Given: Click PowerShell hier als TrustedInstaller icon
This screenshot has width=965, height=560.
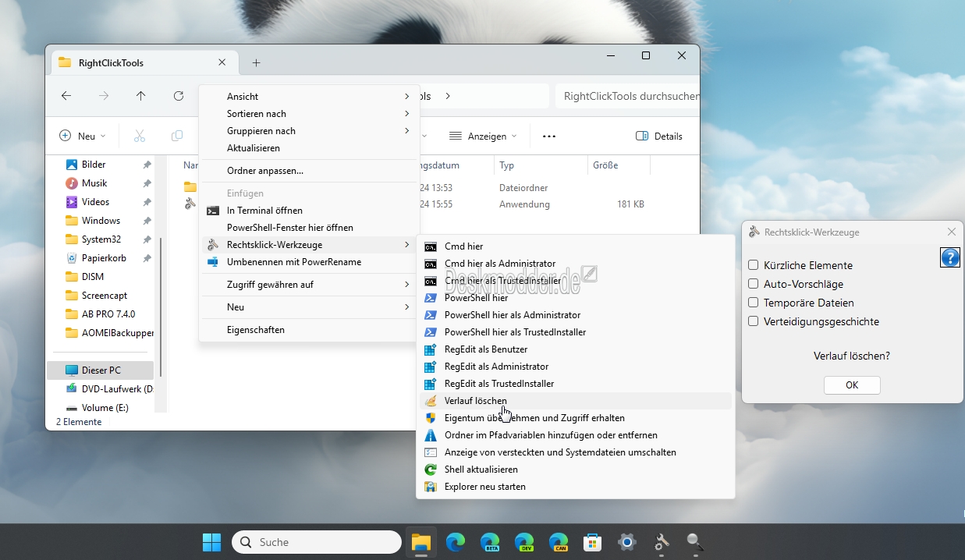Looking at the screenshot, I should coord(431,332).
